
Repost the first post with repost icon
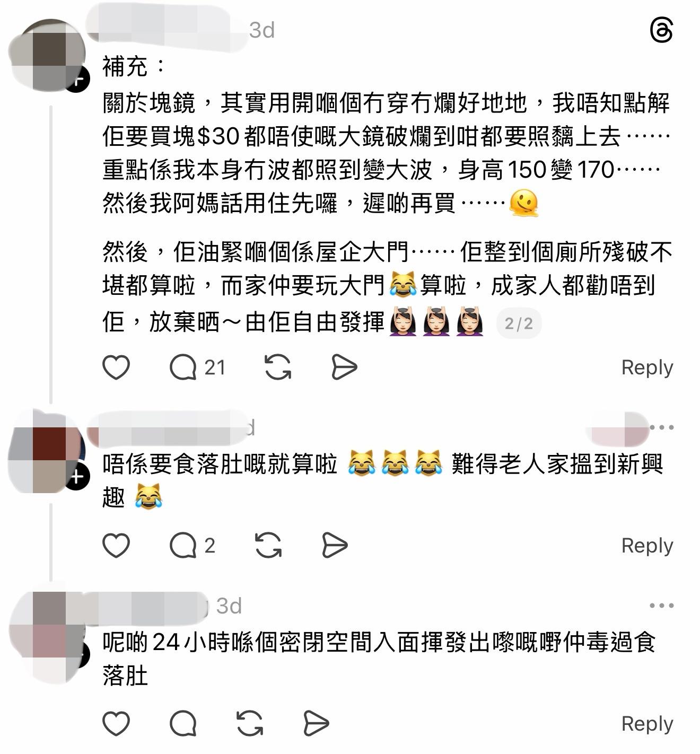tap(278, 367)
